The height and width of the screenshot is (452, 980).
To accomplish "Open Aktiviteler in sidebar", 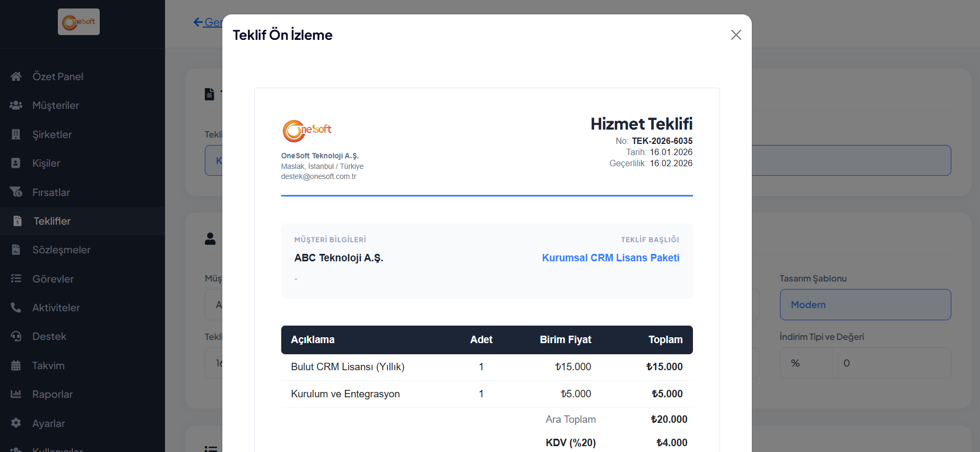I will pos(82,308).
